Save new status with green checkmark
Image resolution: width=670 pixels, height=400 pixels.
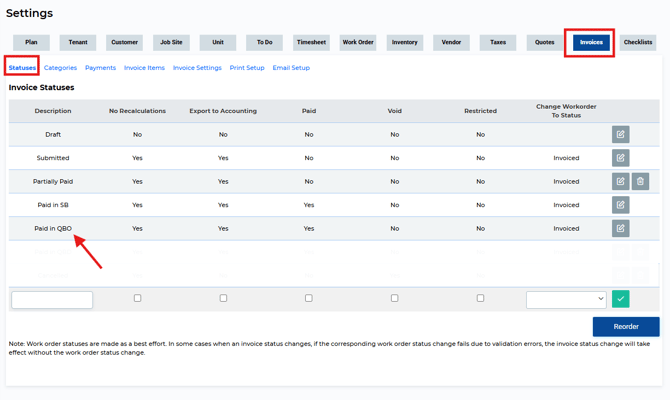pos(620,299)
